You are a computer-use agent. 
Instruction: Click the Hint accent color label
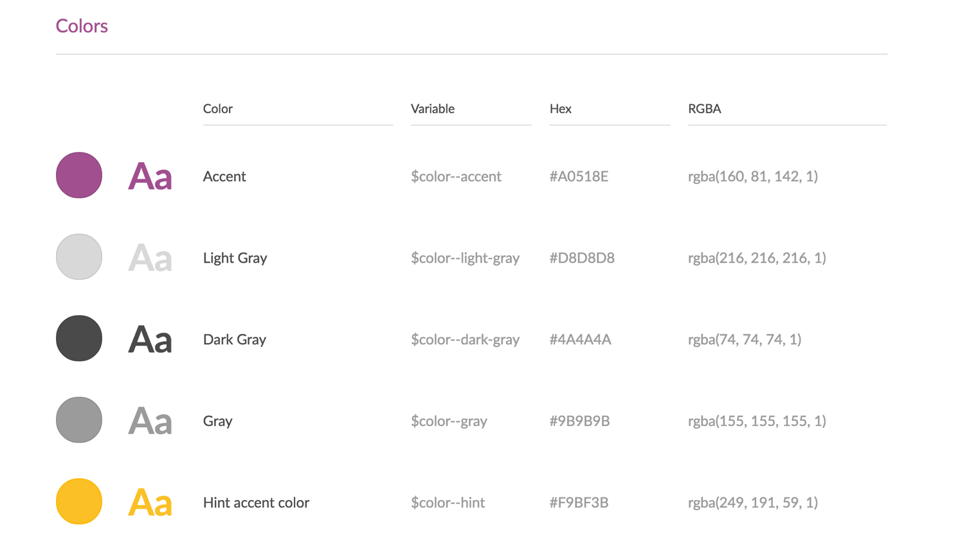click(256, 503)
